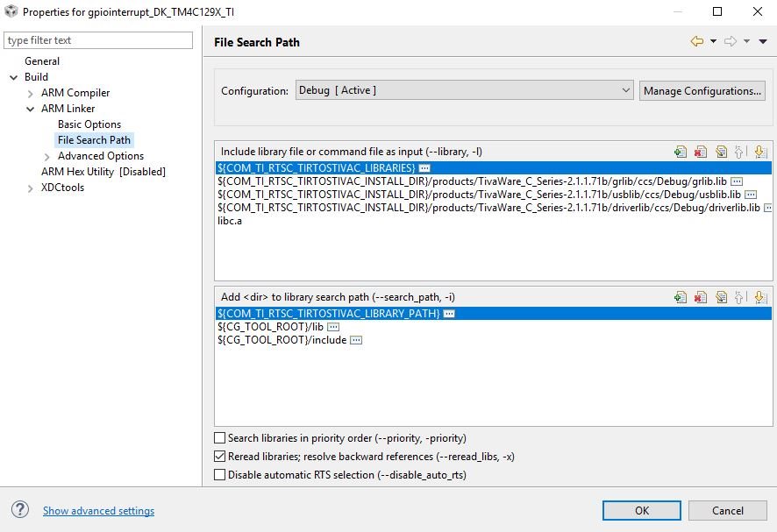777x532 pixels.
Task: Click Delete icon in library file list
Action: [x=700, y=152]
